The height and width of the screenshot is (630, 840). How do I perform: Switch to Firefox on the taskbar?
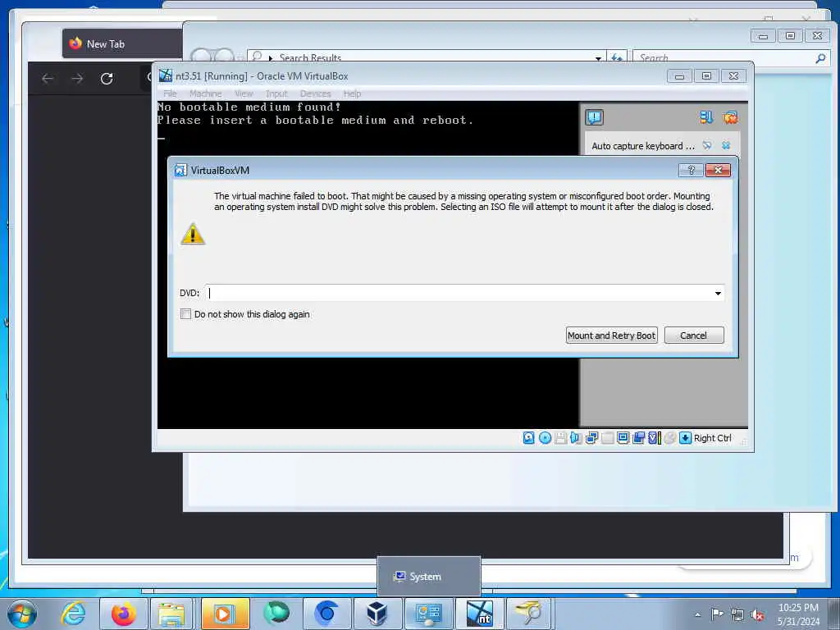pyautogui.click(x=123, y=614)
